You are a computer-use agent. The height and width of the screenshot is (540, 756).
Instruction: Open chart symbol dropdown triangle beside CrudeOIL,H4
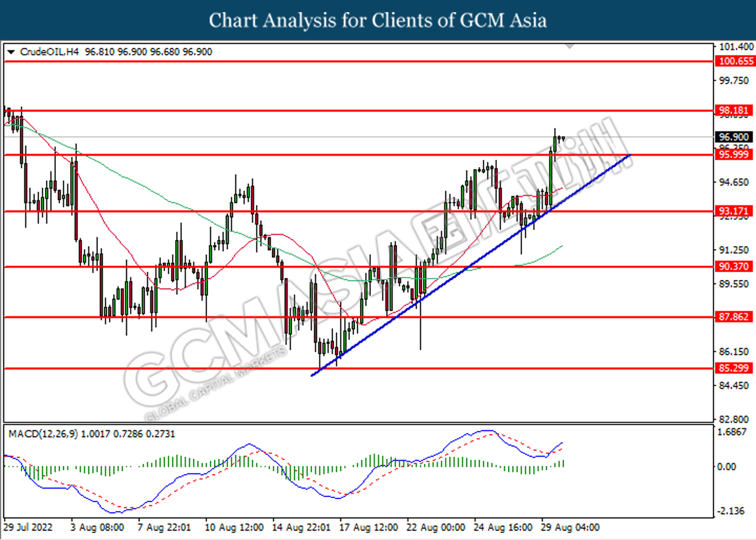click(11, 52)
